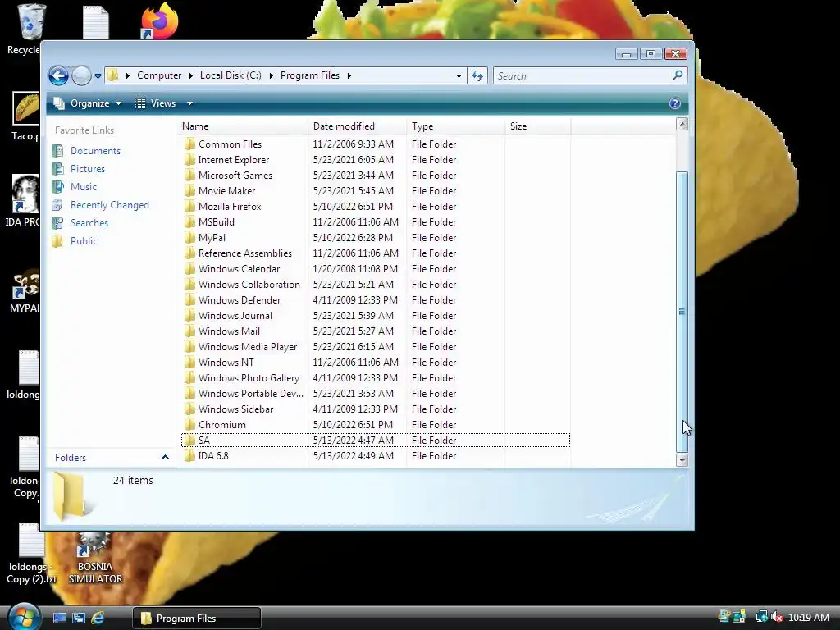Open the address bar history dropdown

pos(459,76)
